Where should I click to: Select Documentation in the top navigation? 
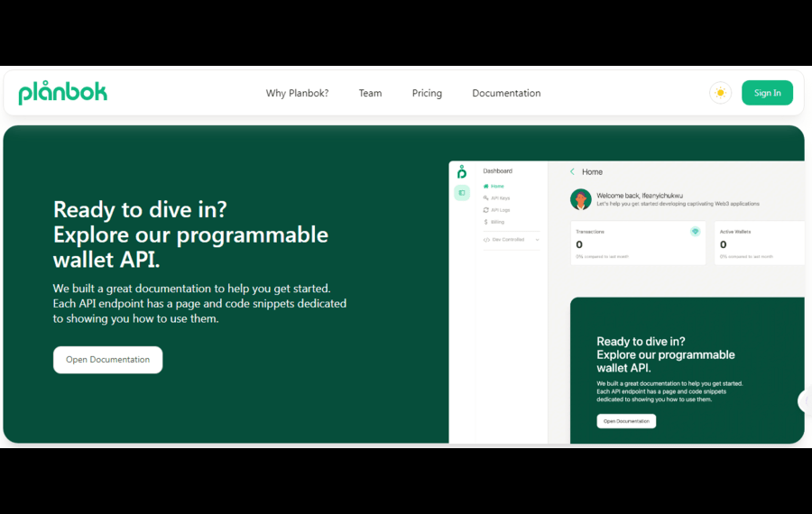[506, 93]
